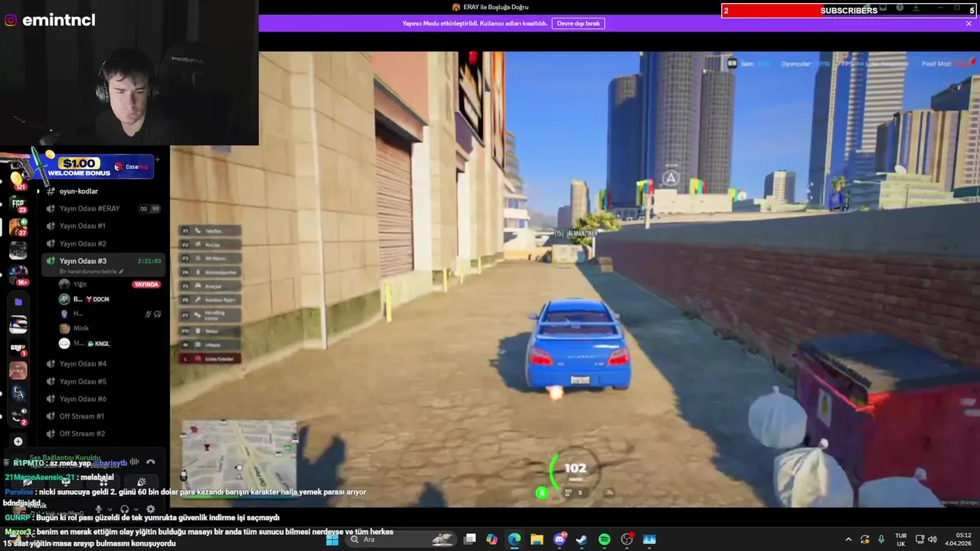Toggle Discord headphone deafen button

[125, 509]
